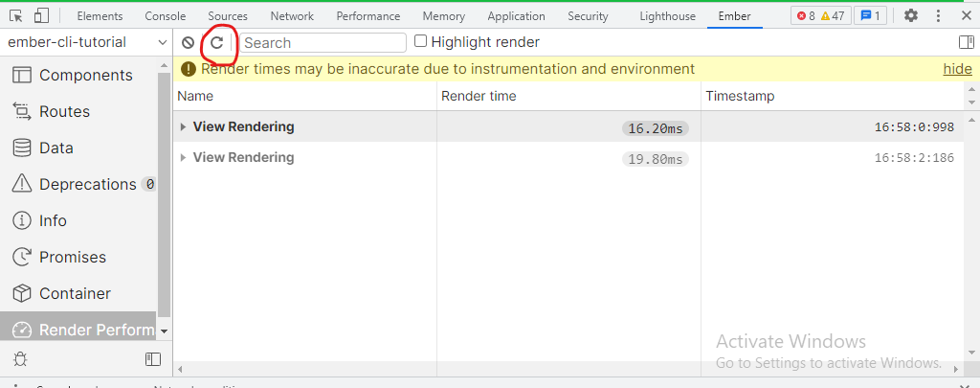The height and width of the screenshot is (388, 980).
Task: Click the errors and warnings counter button
Action: pos(820,15)
